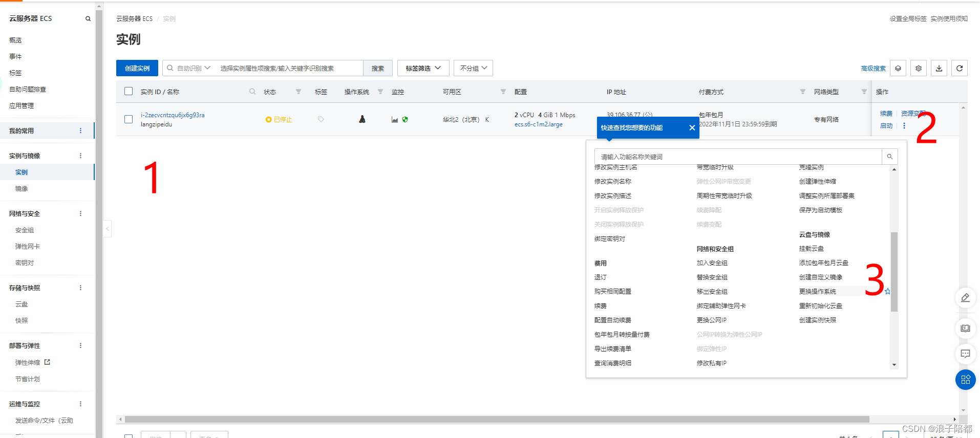Open the Instances & Images section options menu icon
This screenshot has width=980, height=438.
pos(80,156)
